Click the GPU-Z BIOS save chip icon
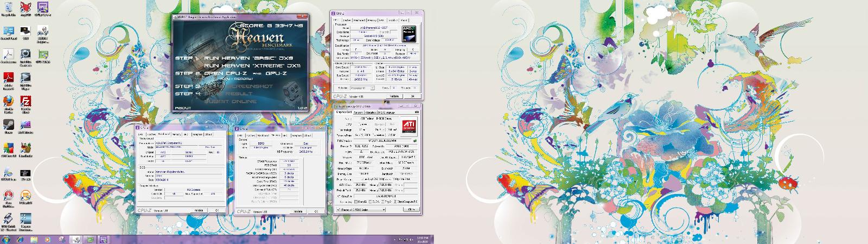 click(414, 140)
